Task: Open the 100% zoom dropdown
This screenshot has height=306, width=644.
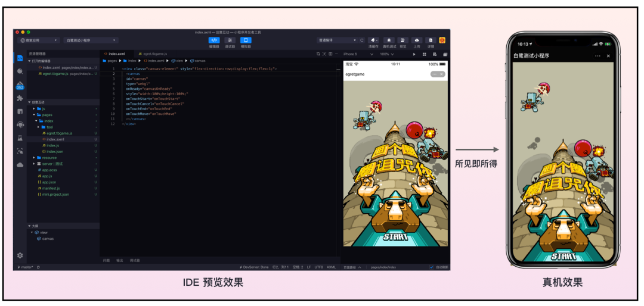Action: point(386,54)
